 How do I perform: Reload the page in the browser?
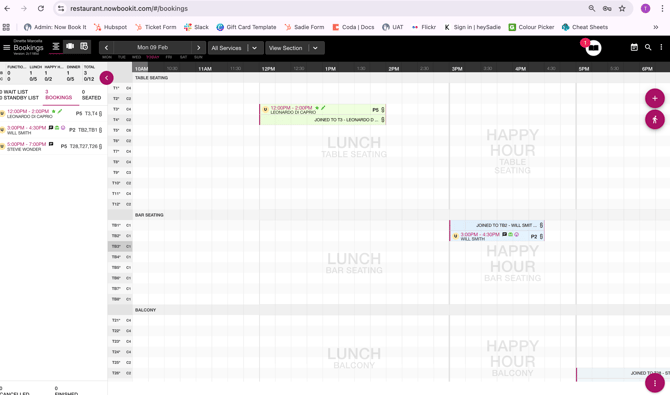point(41,9)
